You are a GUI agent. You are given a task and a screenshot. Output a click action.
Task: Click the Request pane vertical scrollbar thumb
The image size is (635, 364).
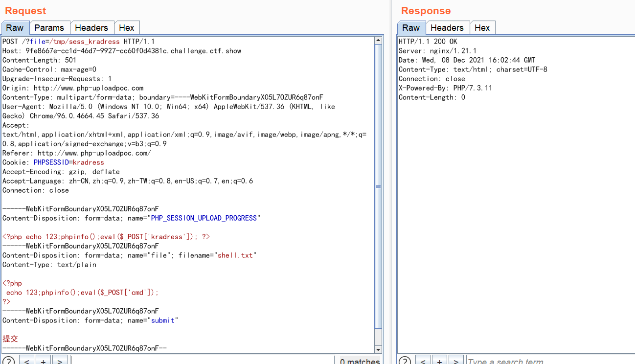point(378,186)
